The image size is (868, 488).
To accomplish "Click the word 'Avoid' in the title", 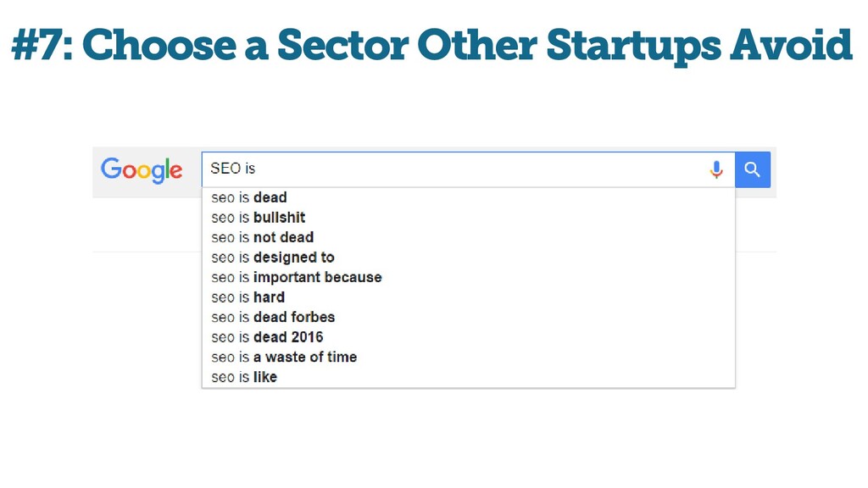I will tap(791, 44).
